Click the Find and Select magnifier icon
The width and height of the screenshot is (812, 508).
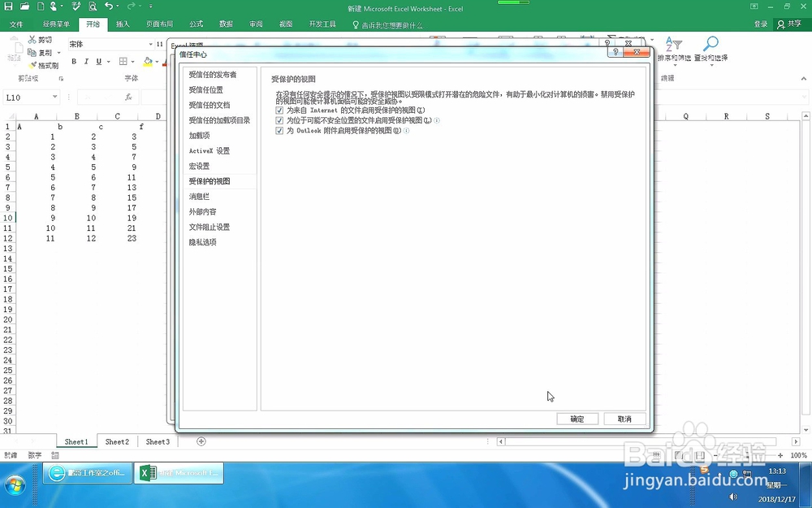tap(710, 44)
